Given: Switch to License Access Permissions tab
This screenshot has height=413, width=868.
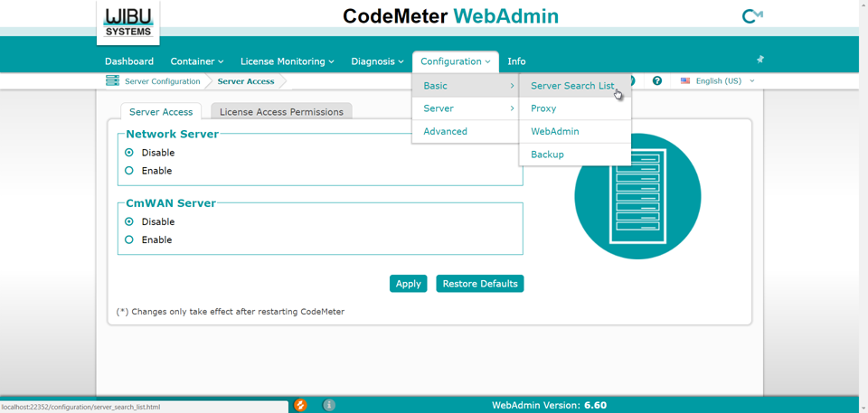Looking at the screenshot, I should click(x=281, y=112).
